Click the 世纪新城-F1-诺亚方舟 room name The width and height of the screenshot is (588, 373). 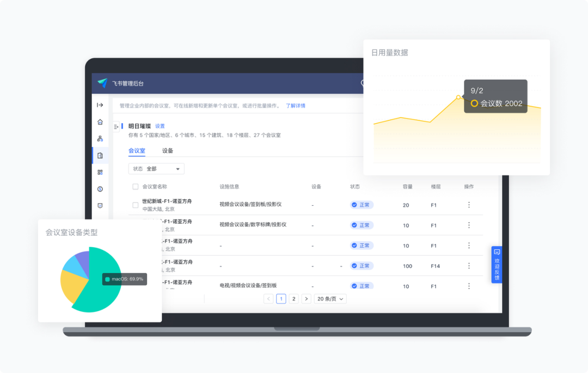pyautogui.click(x=167, y=201)
